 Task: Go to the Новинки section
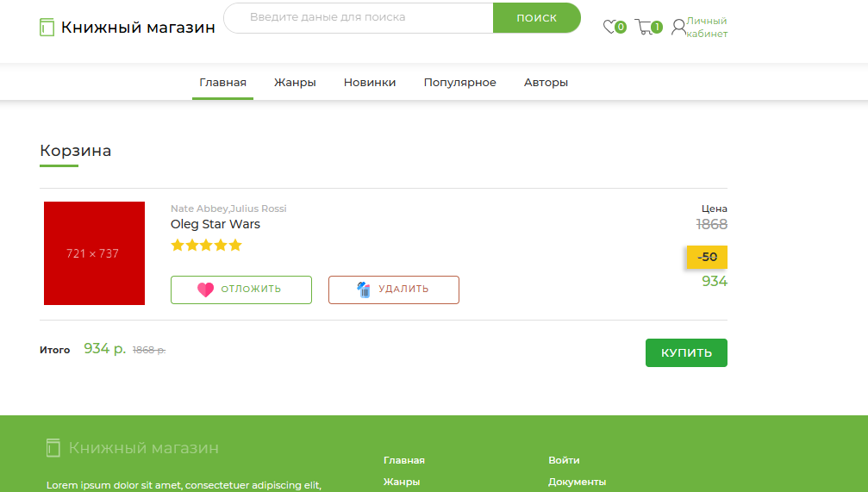coord(370,83)
